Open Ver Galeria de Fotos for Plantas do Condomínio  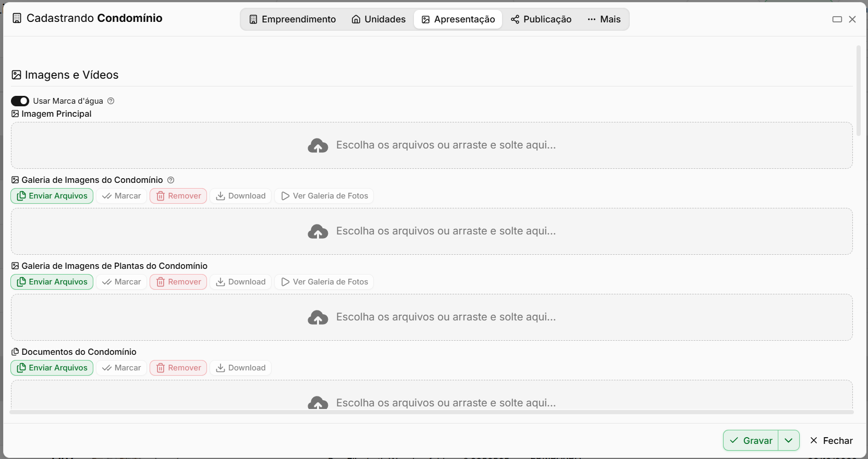(324, 282)
